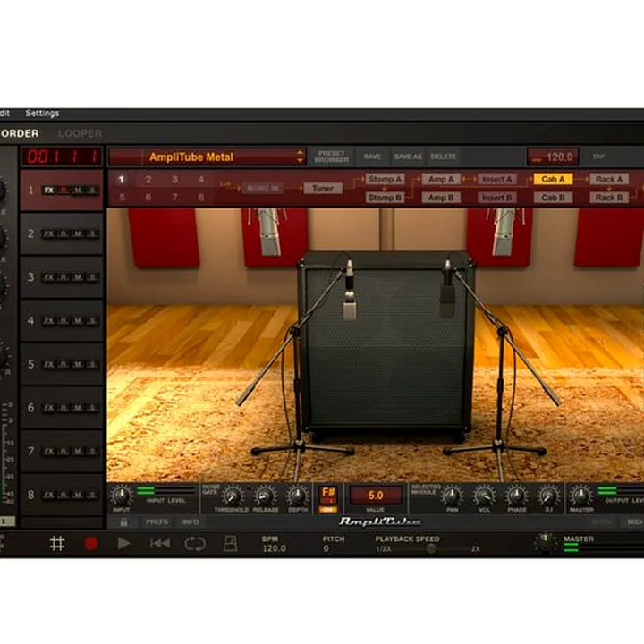Click the PHASE knob
The image size is (644, 644).
[x=517, y=496]
